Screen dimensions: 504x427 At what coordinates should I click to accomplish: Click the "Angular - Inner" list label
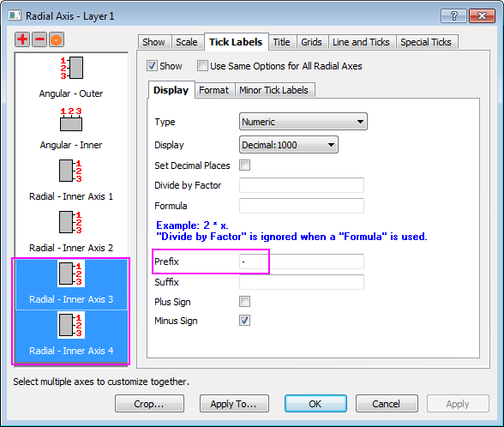click(71, 145)
